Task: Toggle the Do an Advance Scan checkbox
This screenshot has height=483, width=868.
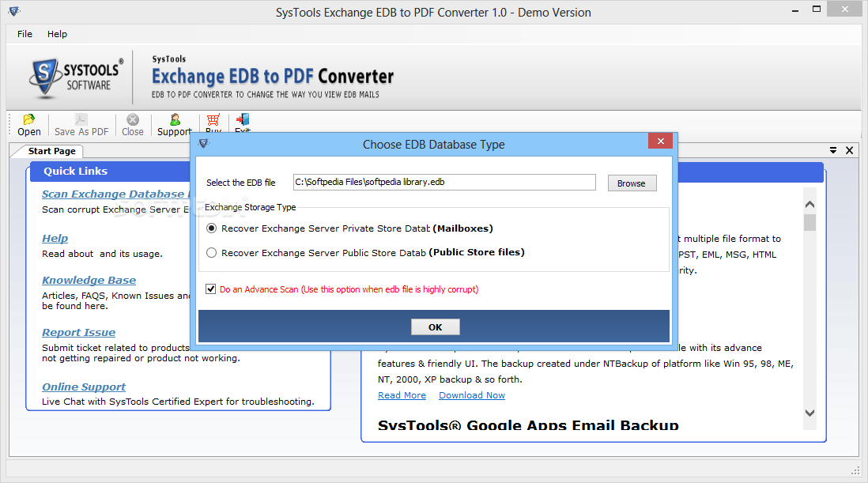Action: (x=211, y=289)
